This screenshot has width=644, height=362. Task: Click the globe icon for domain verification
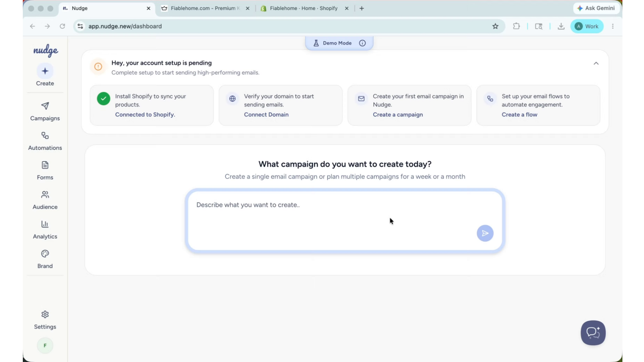click(232, 99)
